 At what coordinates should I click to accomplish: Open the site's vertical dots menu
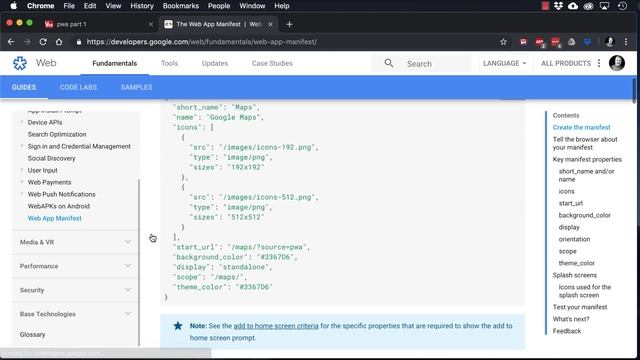point(599,63)
